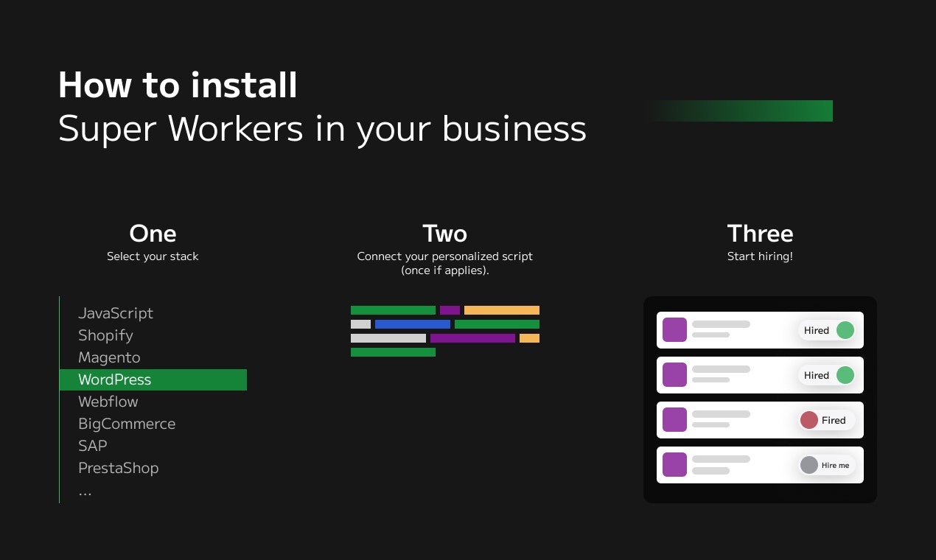Toggle the Hired switch in second row

[x=827, y=375]
